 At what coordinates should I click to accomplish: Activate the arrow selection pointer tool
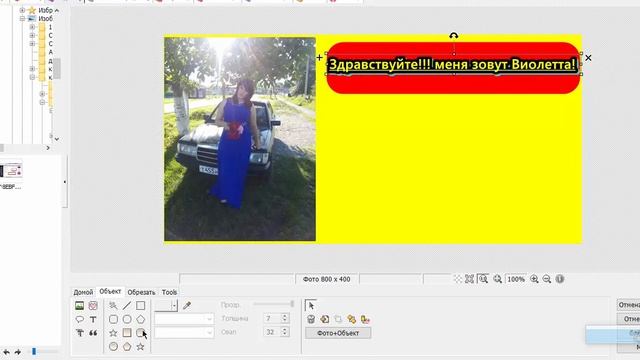point(311,305)
